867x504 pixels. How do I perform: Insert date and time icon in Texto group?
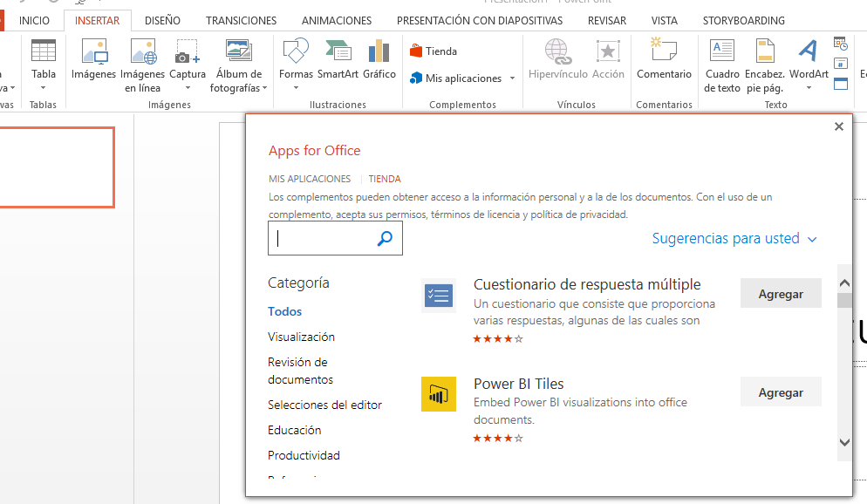[841, 44]
